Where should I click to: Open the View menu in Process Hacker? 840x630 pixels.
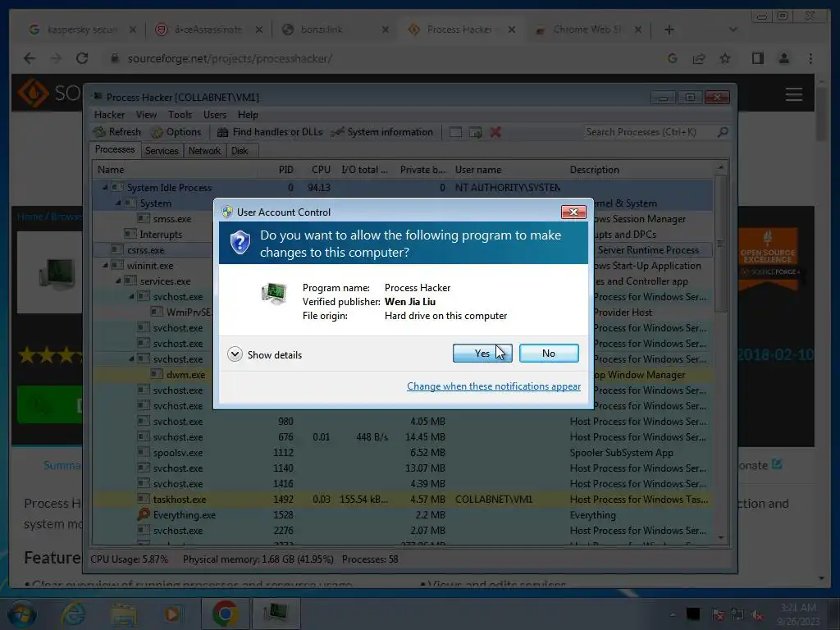(x=146, y=115)
